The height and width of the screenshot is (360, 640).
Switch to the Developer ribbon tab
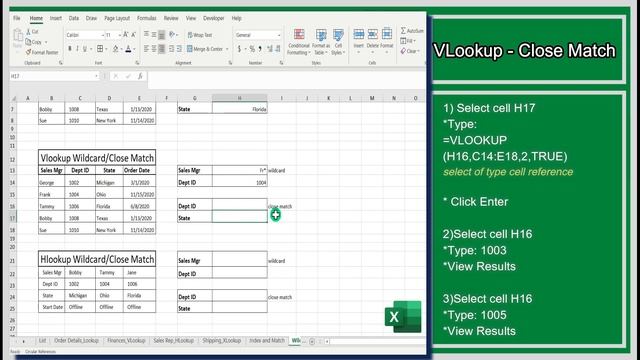click(x=213, y=18)
